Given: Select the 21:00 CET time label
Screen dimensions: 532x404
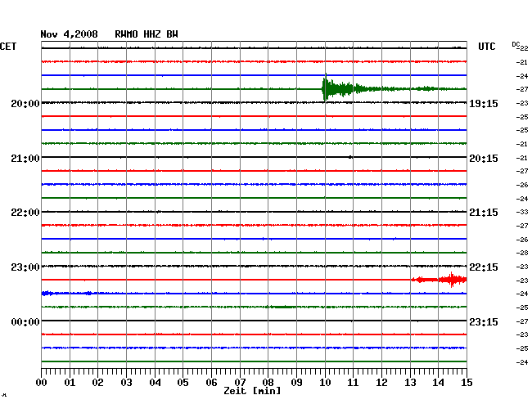Looking at the screenshot, I should pos(25,159).
